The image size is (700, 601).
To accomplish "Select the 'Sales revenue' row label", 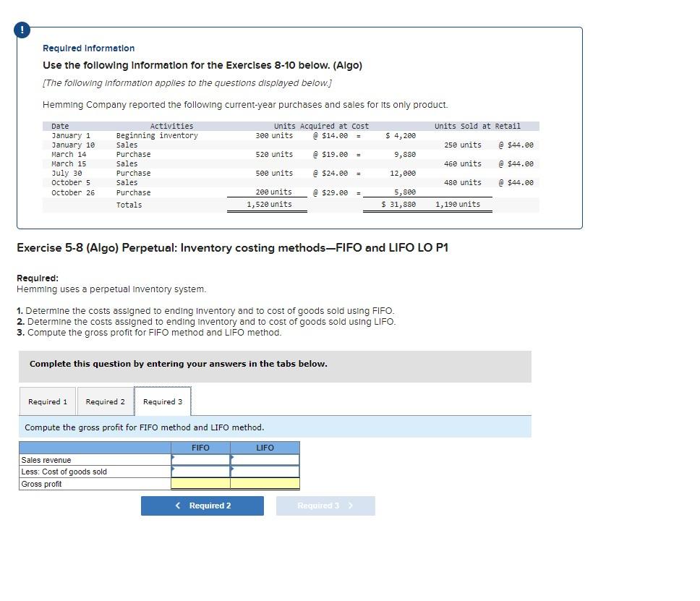I will pyautogui.click(x=46, y=460).
